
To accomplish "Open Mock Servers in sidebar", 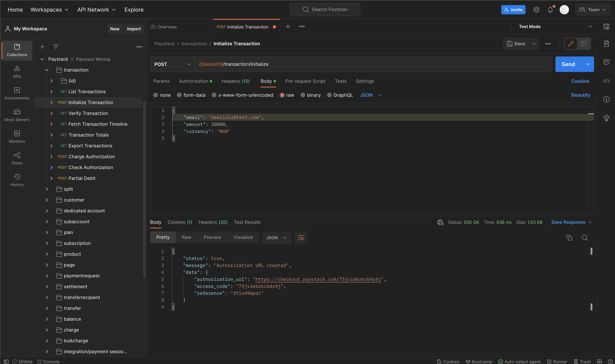I will tap(17, 115).
